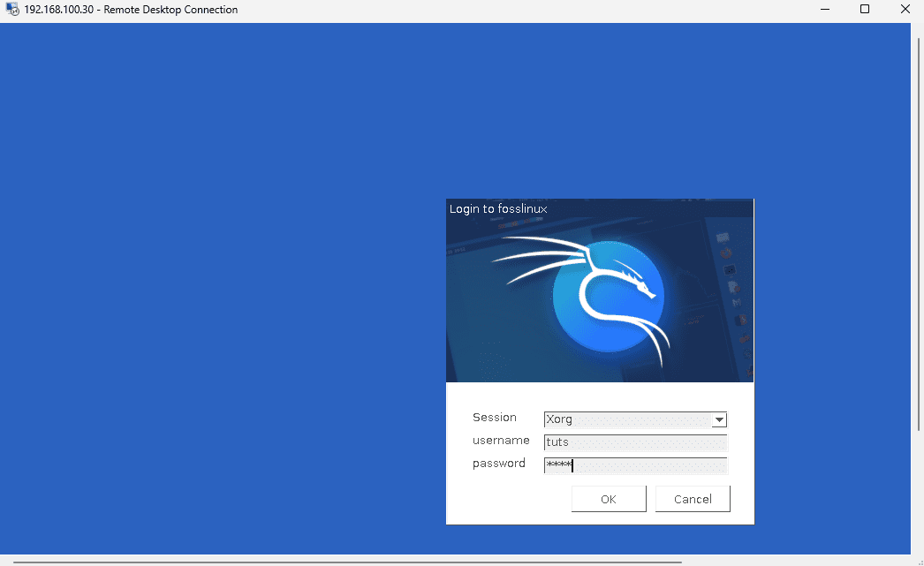The height and width of the screenshot is (566, 924).
Task: Click the "Session" label
Action: [x=495, y=418]
